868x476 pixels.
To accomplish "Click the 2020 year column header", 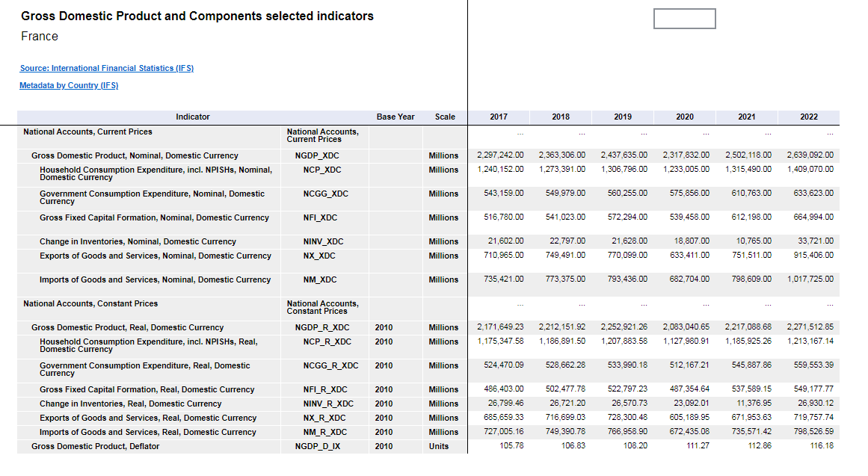I will 685,117.
